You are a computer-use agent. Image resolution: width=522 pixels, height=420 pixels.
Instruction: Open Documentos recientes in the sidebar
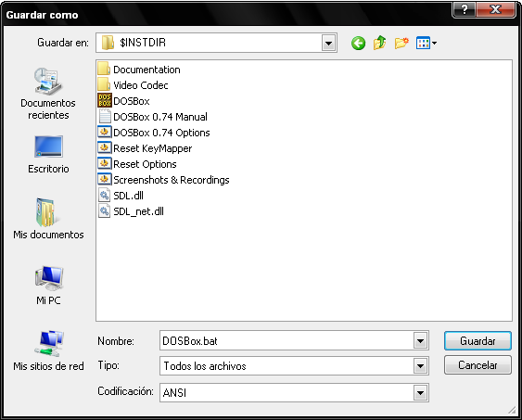[48, 95]
